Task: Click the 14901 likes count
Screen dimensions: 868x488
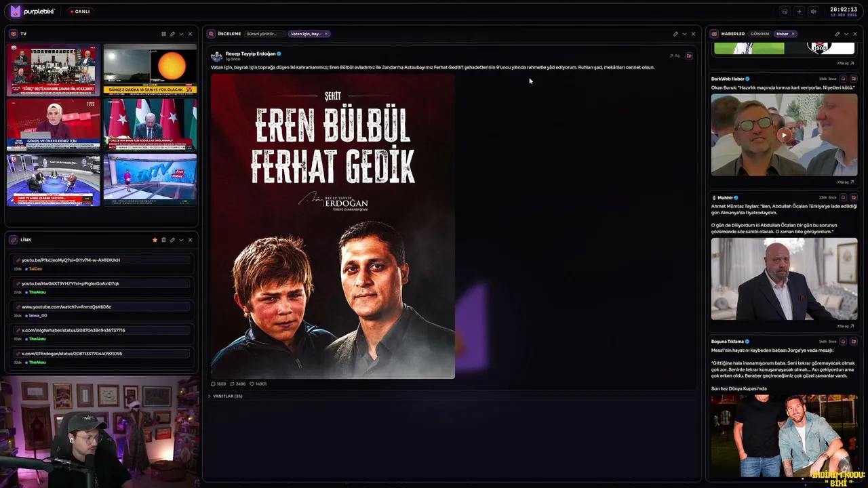Action: click(x=258, y=384)
